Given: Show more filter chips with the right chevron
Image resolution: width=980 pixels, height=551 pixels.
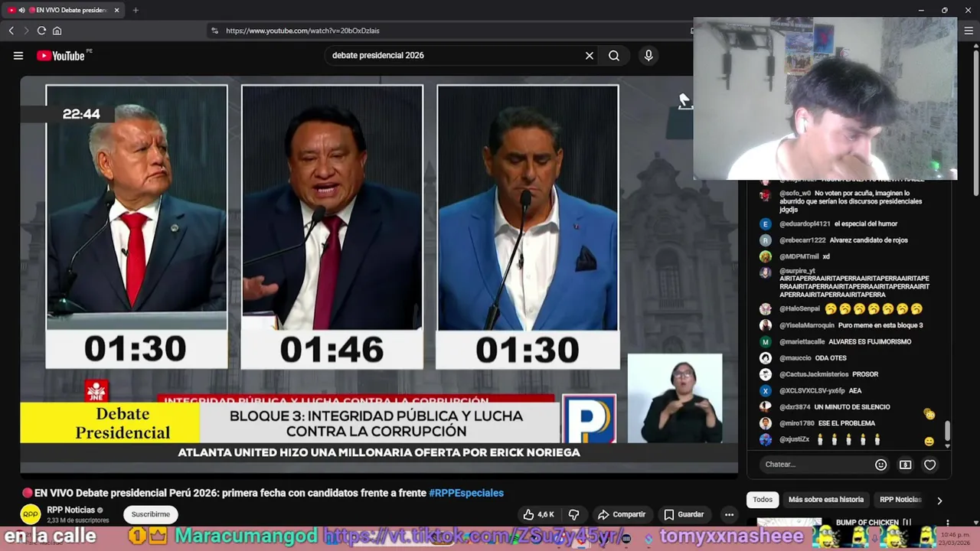Looking at the screenshot, I should pos(939,500).
